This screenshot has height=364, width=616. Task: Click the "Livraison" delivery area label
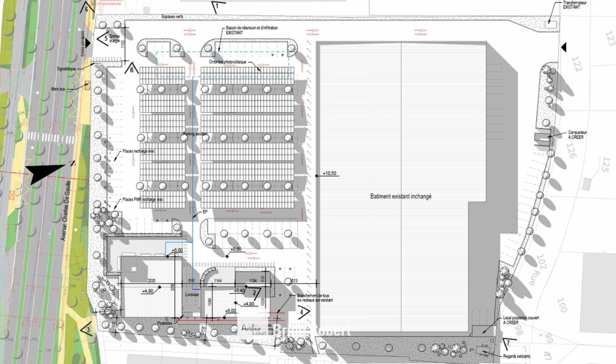pos(193,294)
